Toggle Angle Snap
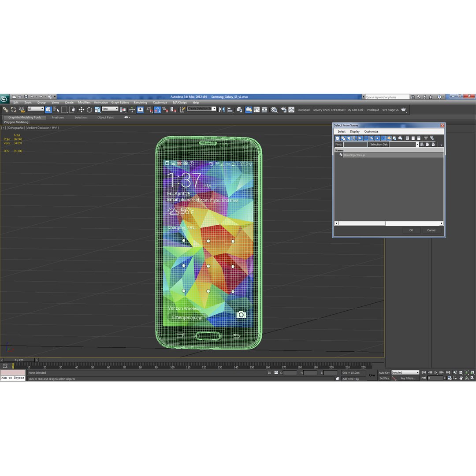Viewport: 476px width, 476px height. (x=157, y=110)
